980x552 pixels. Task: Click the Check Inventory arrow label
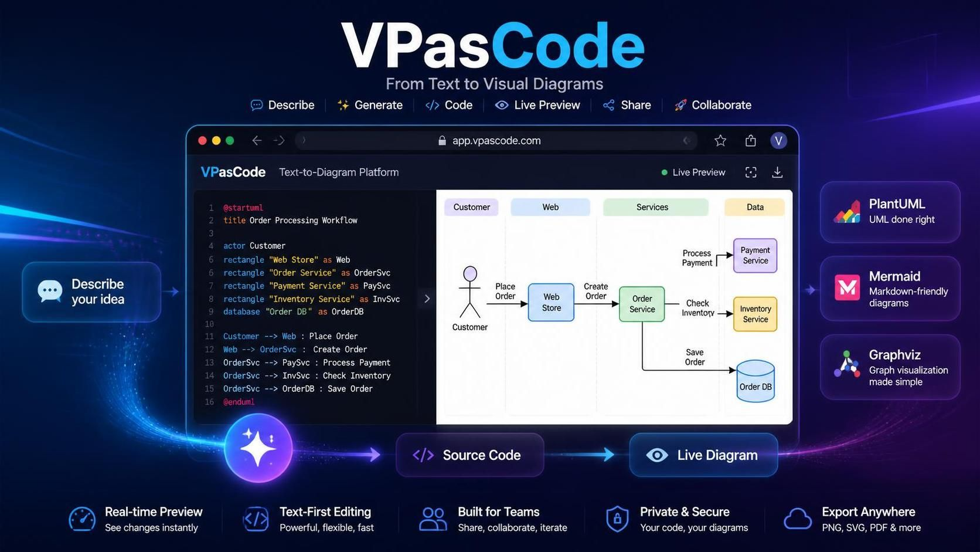[x=697, y=308]
